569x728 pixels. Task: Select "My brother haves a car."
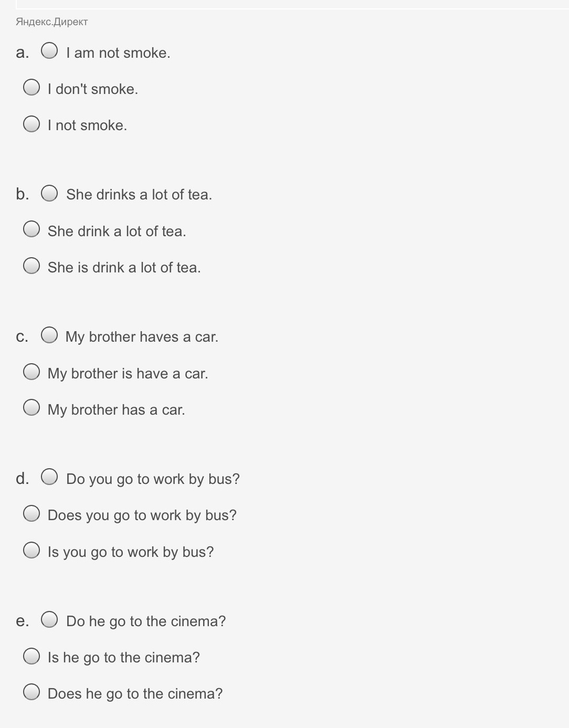(49, 335)
